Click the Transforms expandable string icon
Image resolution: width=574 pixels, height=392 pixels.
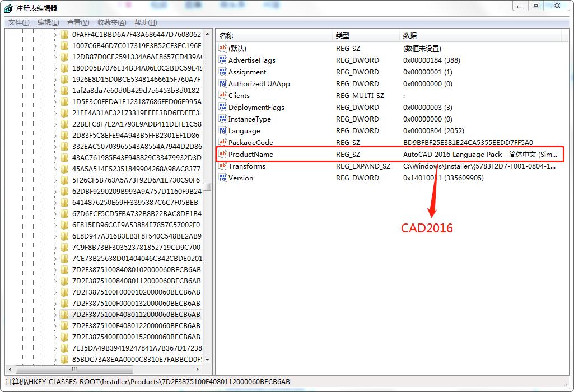[223, 166]
